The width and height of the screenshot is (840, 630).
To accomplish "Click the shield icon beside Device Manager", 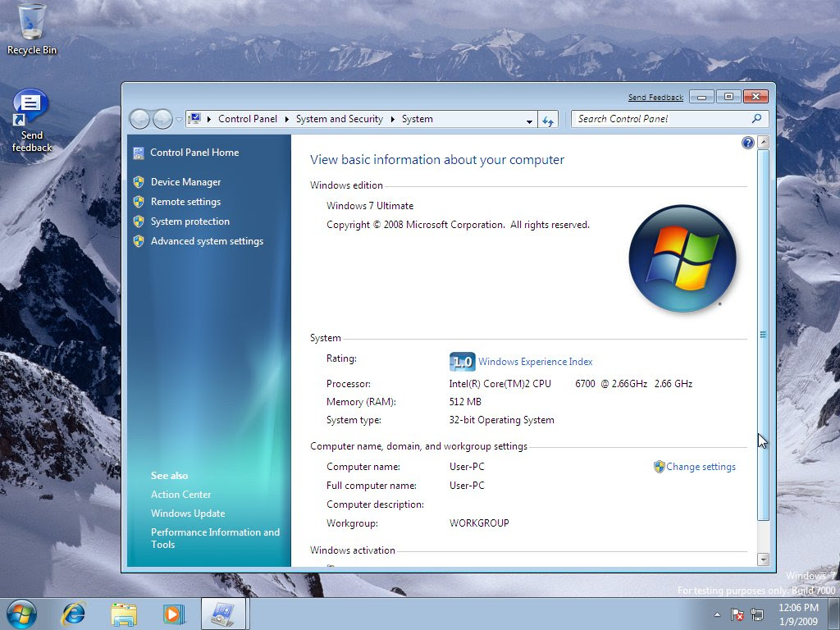I will 138,182.
